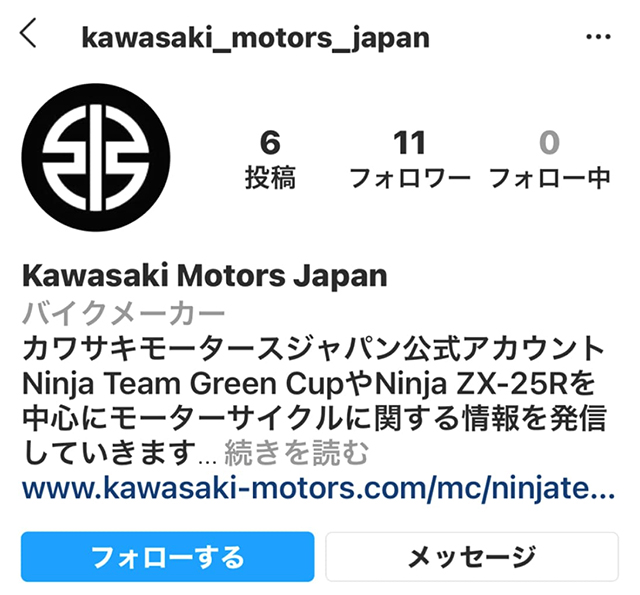This screenshot has width=640, height=595.
Task: Go back using the left arrow icon
Action: (x=28, y=33)
